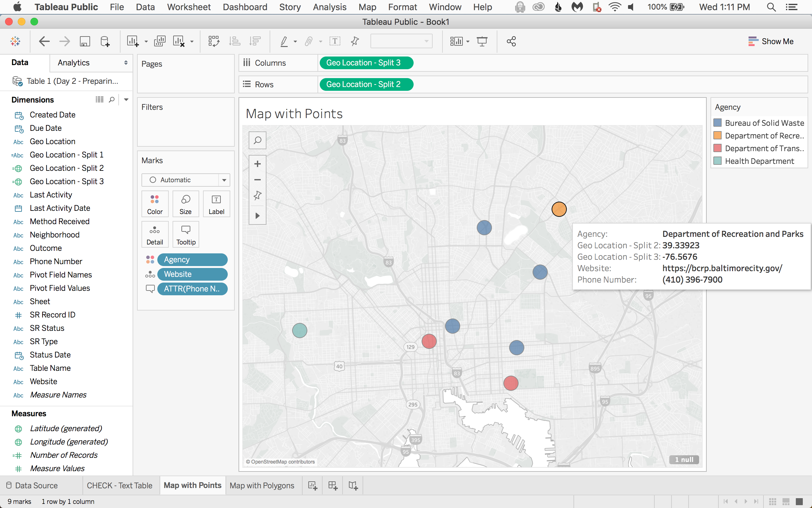
Task: Add a new story from the bottom tab bar
Action: 353,485
